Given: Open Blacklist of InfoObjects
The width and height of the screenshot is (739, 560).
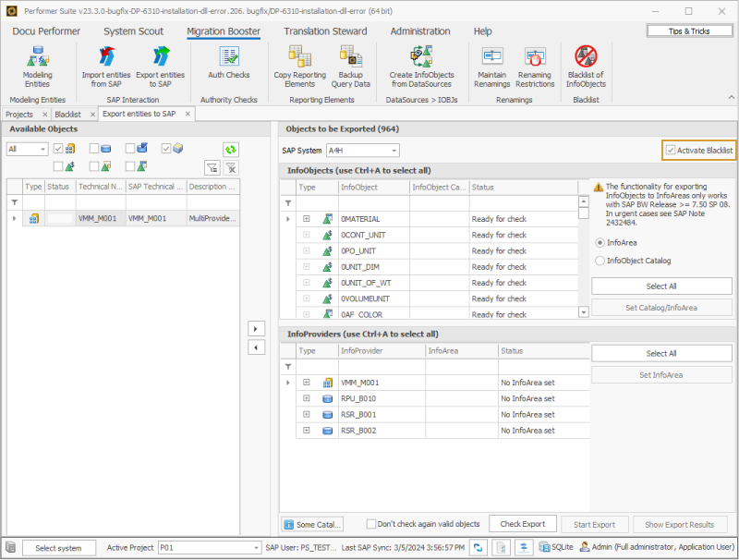Looking at the screenshot, I should [586, 67].
